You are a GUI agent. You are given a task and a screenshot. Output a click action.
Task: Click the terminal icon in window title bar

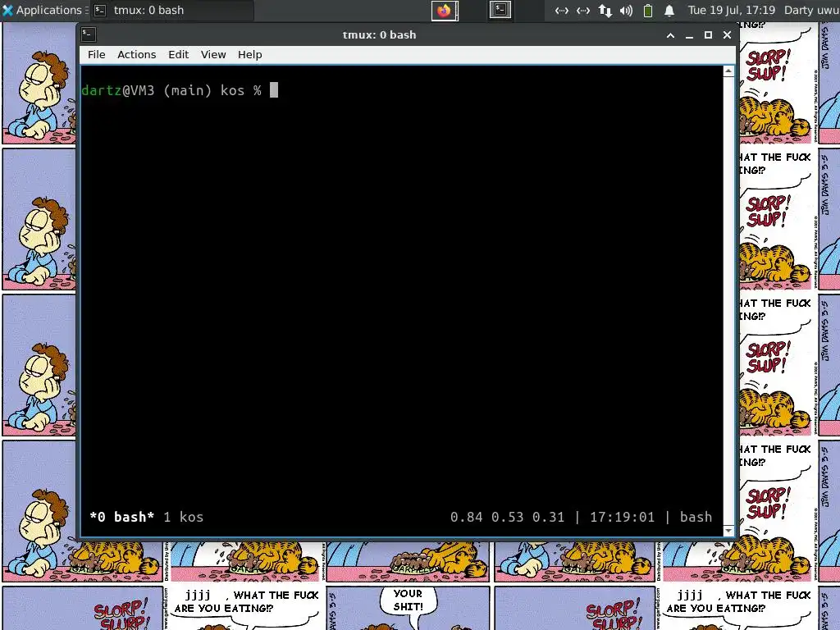(x=89, y=34)
